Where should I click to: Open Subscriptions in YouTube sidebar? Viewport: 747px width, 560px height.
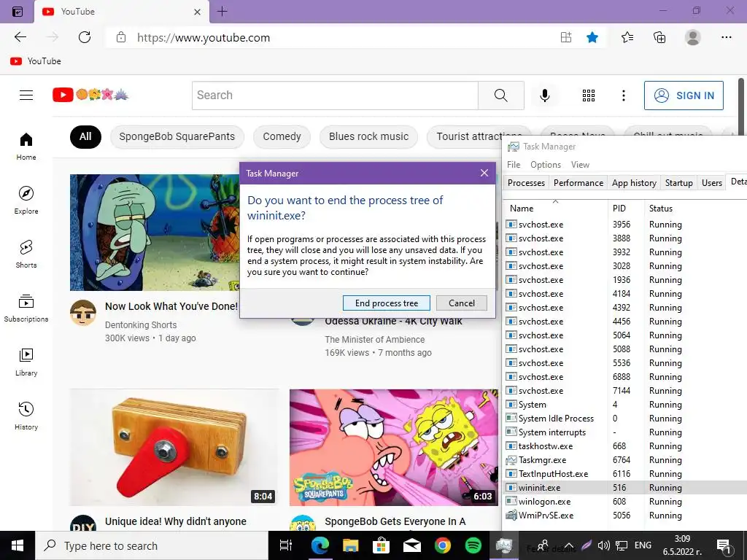(x=26, y=308)
